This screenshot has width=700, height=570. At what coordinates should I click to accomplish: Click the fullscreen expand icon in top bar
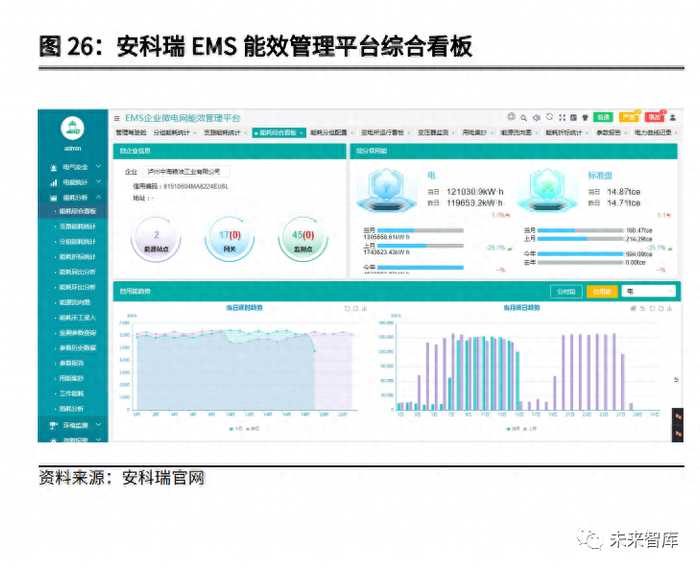click(x=562, y=117)
